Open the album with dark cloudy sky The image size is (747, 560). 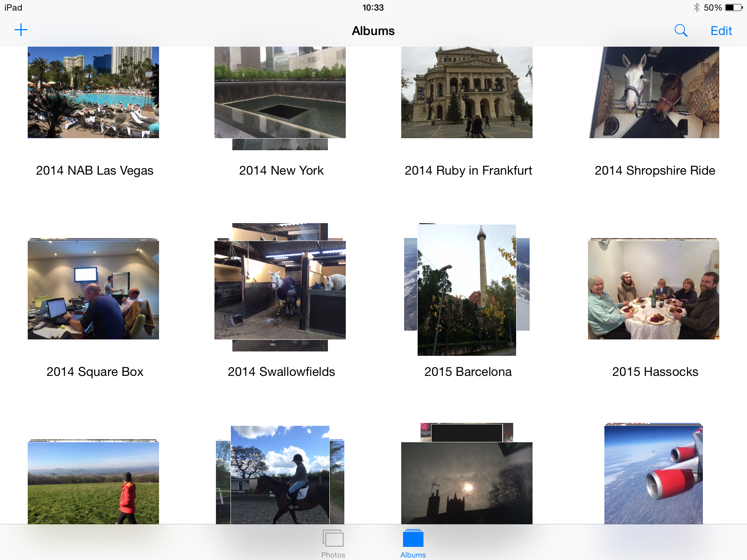point(467,483)
